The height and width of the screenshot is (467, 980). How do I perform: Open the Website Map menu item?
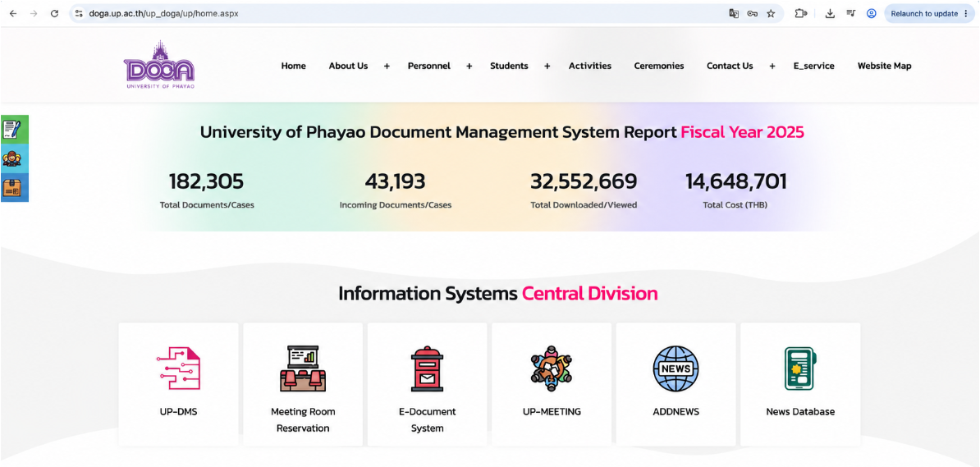[x=884, y=66]
